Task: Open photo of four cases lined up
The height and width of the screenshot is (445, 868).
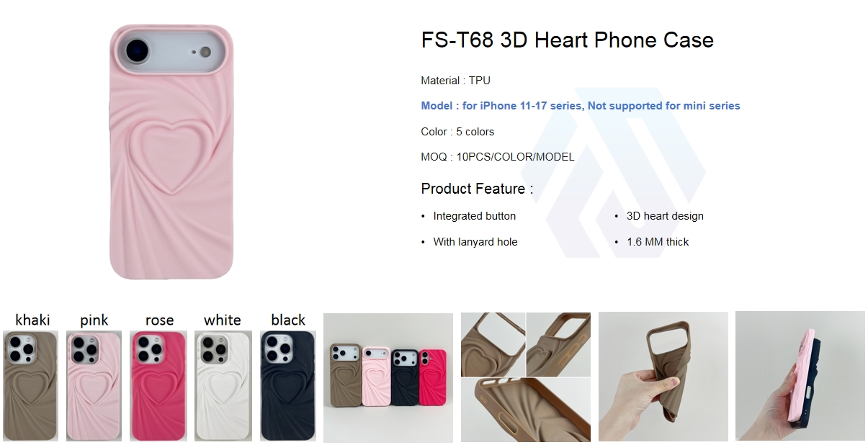Action: 388,377
